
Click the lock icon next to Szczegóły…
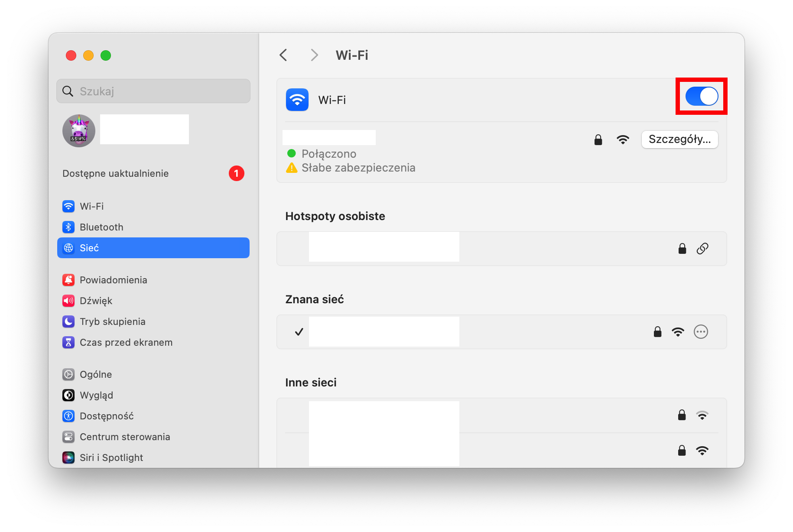click(598, 139)
